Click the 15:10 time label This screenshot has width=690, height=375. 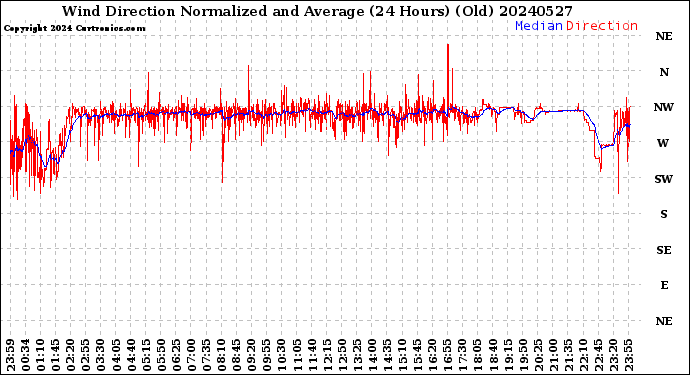tap(402, 355)
